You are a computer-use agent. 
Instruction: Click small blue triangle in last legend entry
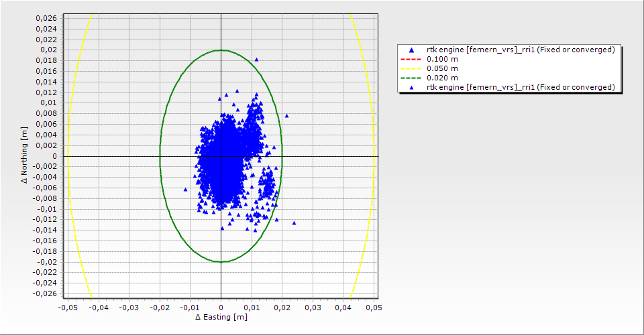(x=411, y=87)
